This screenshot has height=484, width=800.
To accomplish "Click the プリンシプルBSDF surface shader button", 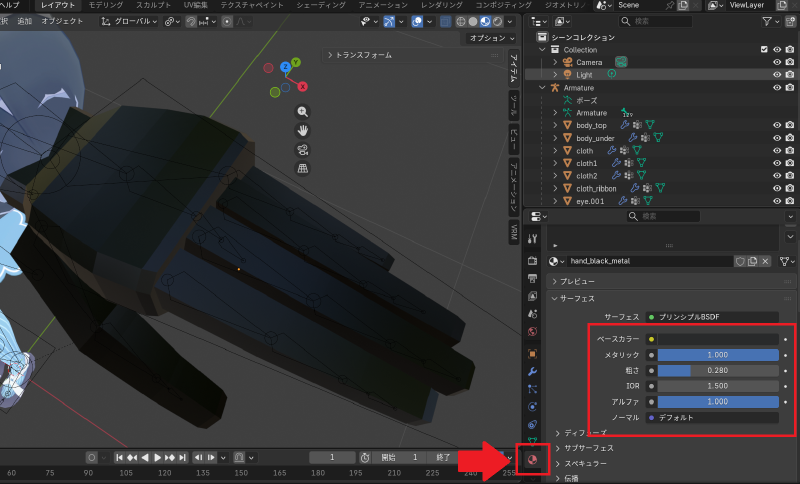I will (712, 317).
